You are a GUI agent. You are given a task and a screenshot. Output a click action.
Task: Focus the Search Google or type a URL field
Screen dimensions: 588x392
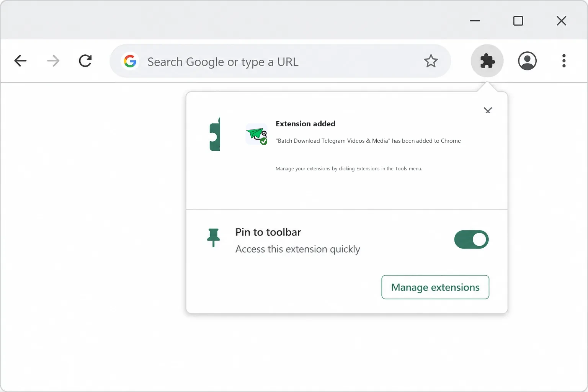[x=280, y=61]
